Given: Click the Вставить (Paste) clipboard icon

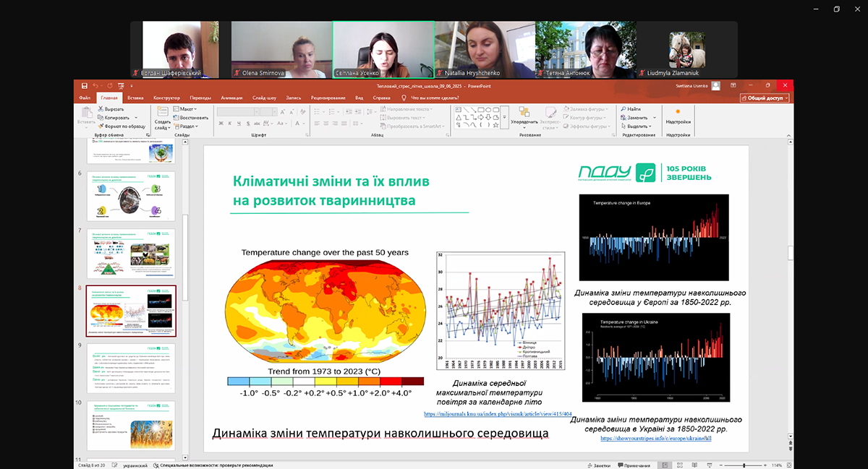Looking at the screenshot, I should (86, 114).
